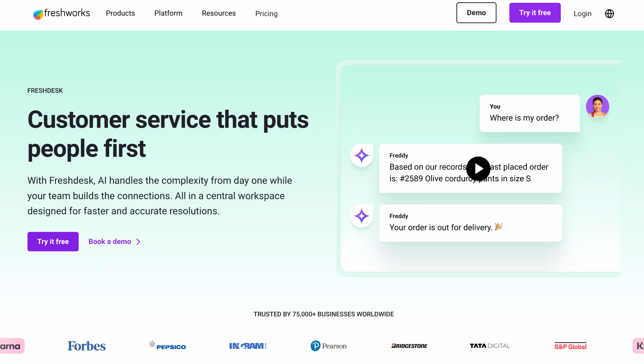Select the Pricing menu item
Screen dimensions: 644x364
click(266, 14)
